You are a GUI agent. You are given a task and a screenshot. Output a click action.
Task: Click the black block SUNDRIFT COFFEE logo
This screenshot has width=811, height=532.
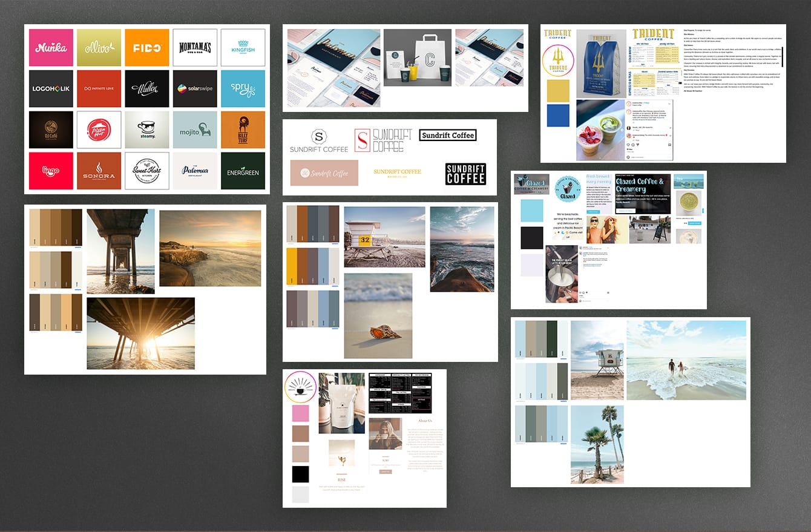click(x=465, y=174)
